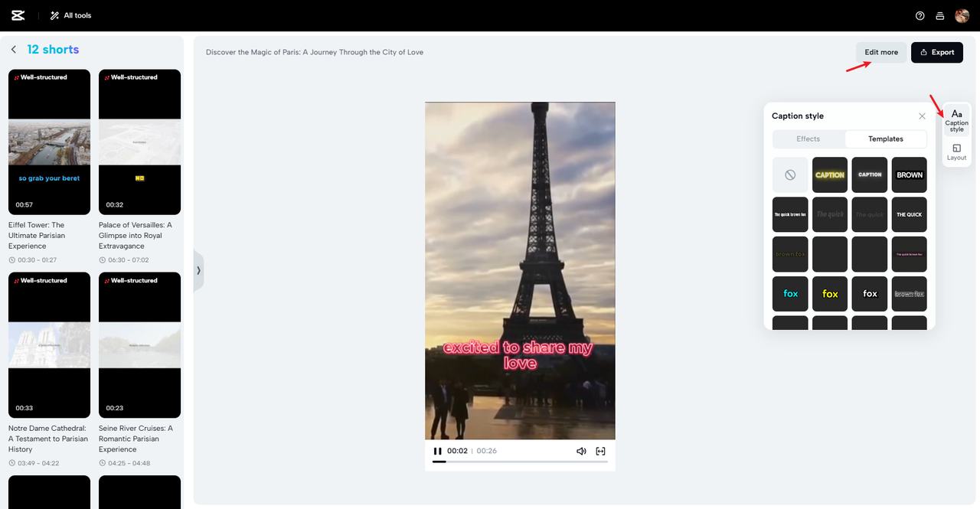Select the Eiffel Tower short thumbnail
This screenshot has height=509, width=980.
(49, 142)
